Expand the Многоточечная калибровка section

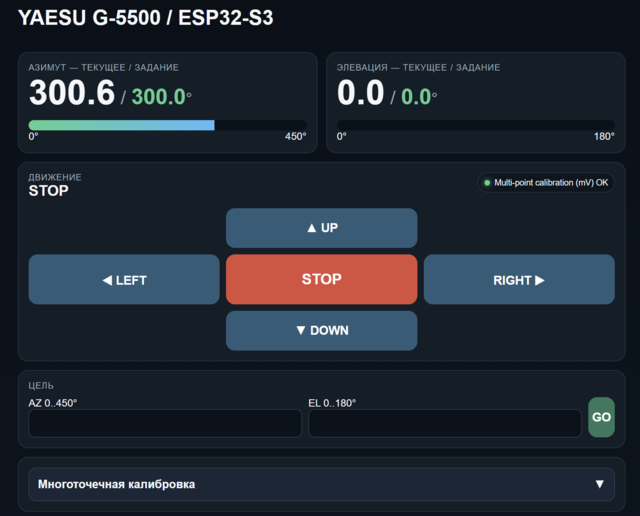pyautogui.click(x=322, y=484)
